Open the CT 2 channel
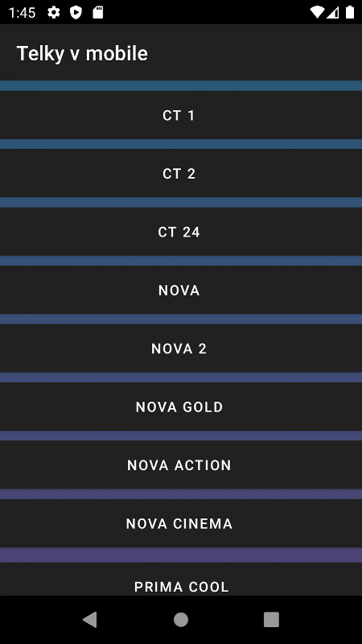Image resolution: width=362 pixels, height=644 pixels. click(x=181, y=173)
